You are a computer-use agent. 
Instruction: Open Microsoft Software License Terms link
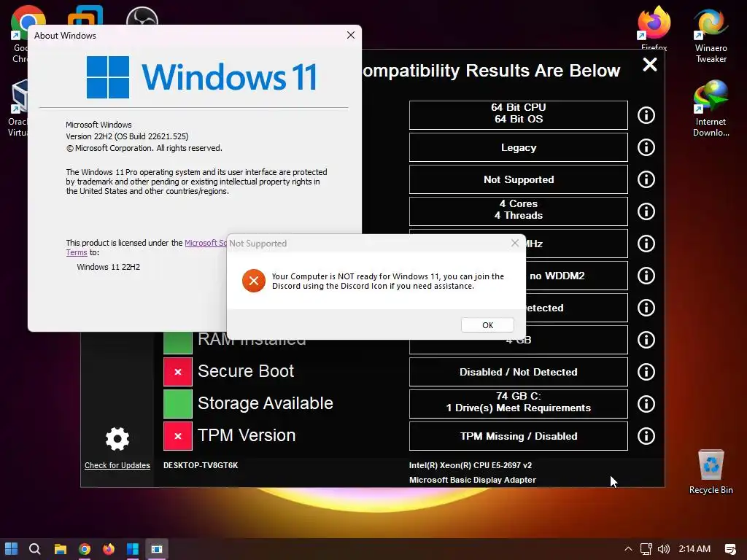click(x=205, y=243)
